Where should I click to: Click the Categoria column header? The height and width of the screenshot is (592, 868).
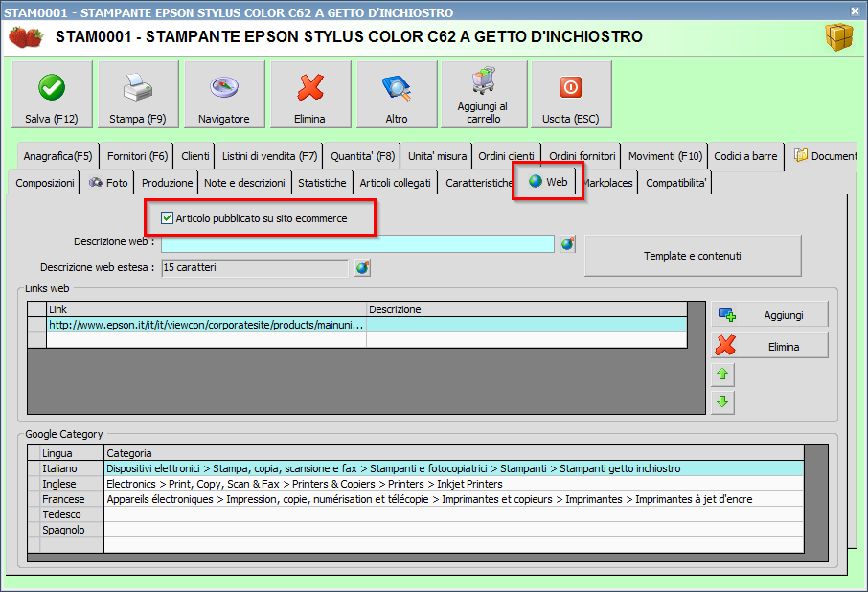pos(454,453)
